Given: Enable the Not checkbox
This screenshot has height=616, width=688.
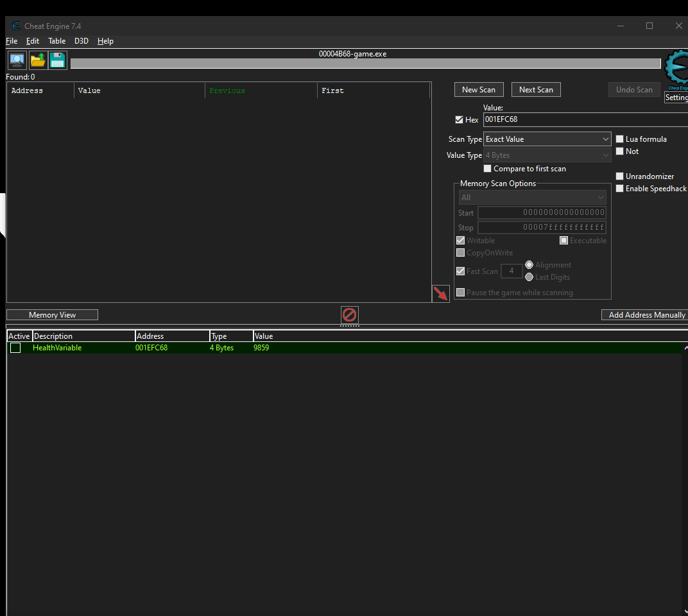Looking at the screenshot, I should coord(619,151).
